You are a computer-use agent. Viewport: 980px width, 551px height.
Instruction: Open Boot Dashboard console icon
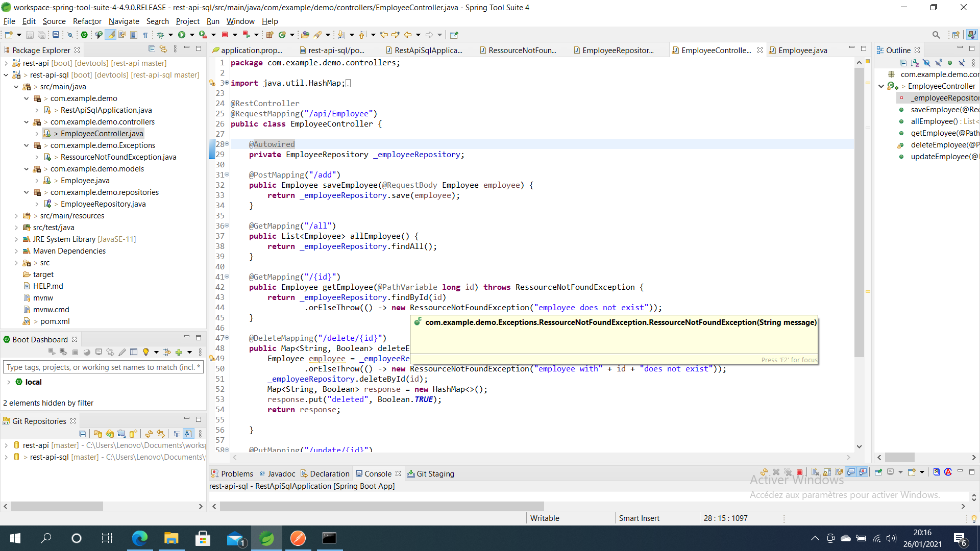(99, 352)
